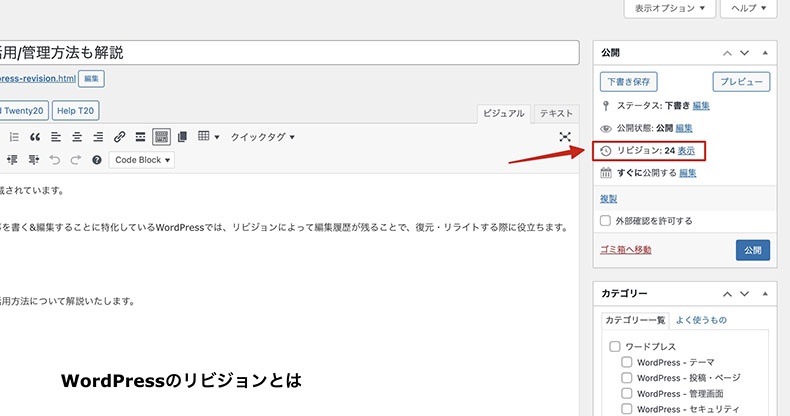This screenshot has width=790, height=416.
Task: Collapse the 公開 panel with triangle
Action: [x=765, y=53]
